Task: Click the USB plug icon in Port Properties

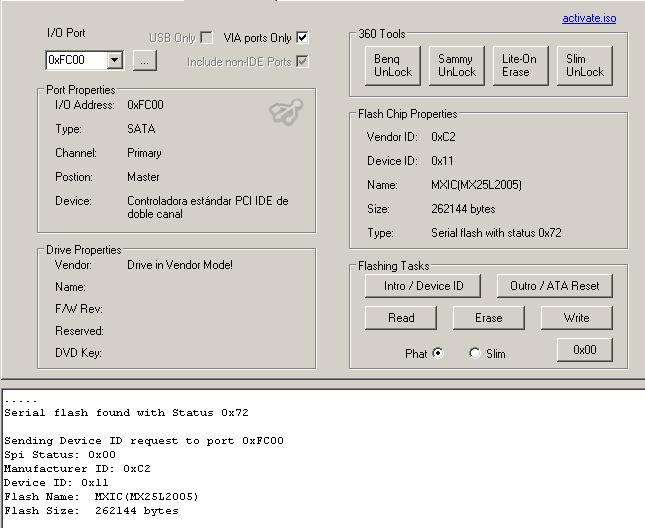Action: [x=286, y=111]
